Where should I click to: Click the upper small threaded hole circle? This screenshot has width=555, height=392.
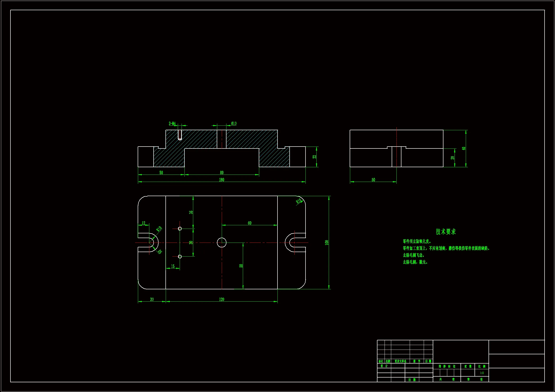click(180, 228)
